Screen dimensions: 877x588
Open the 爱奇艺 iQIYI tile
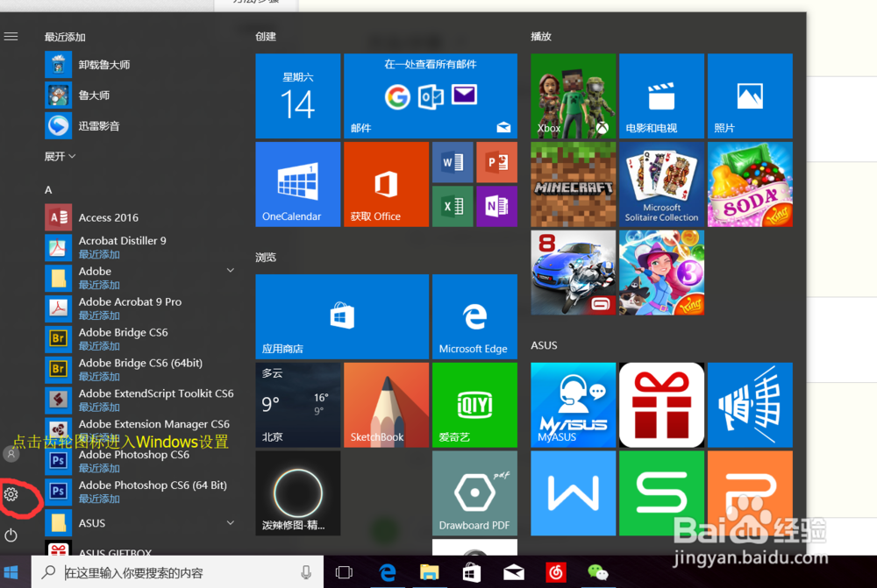point(474,405)
